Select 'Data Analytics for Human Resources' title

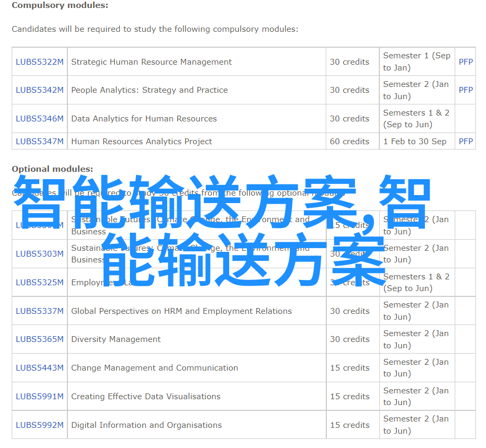point(144,119)
